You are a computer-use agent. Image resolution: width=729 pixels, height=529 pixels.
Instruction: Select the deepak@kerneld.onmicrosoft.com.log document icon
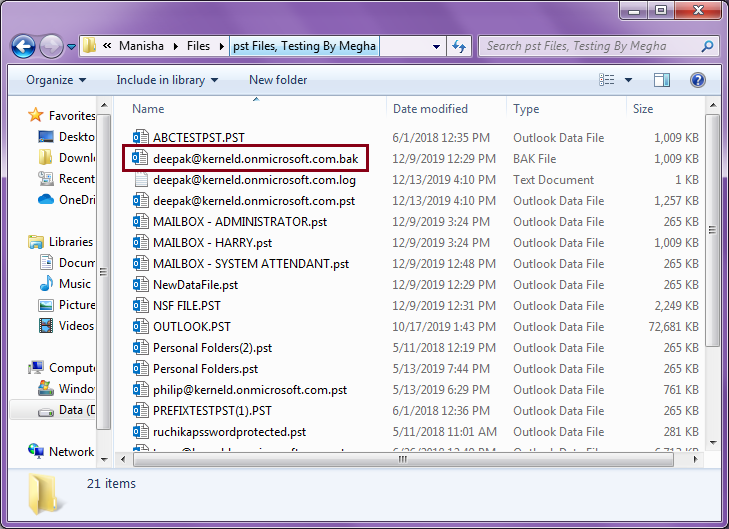click(141, 179)
